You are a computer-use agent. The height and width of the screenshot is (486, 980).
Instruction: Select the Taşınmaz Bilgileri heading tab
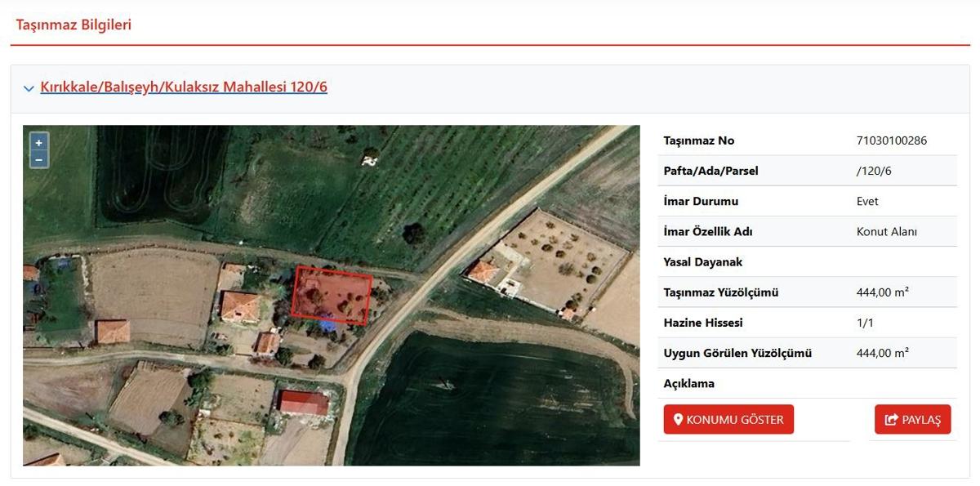coord(73,25)
